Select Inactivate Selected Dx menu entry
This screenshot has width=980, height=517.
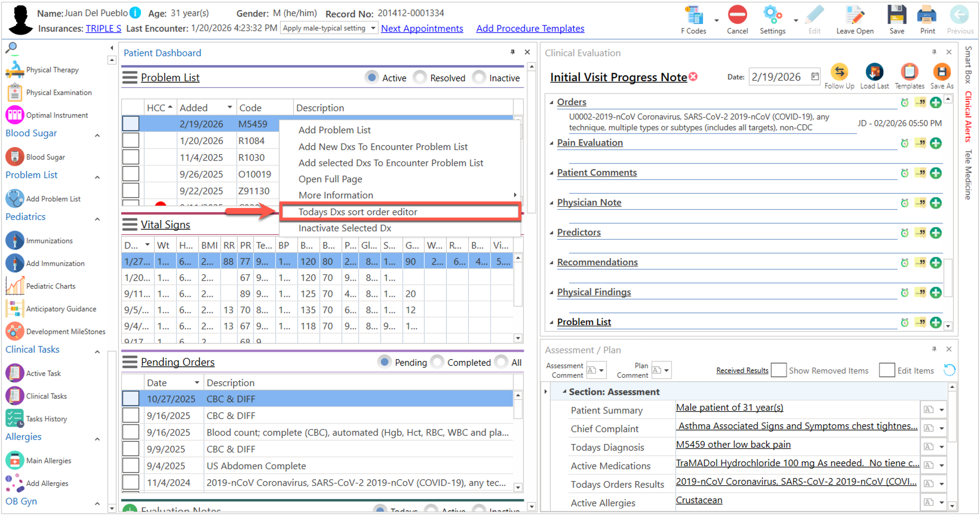pyautogui.click(x=345, y=228)
